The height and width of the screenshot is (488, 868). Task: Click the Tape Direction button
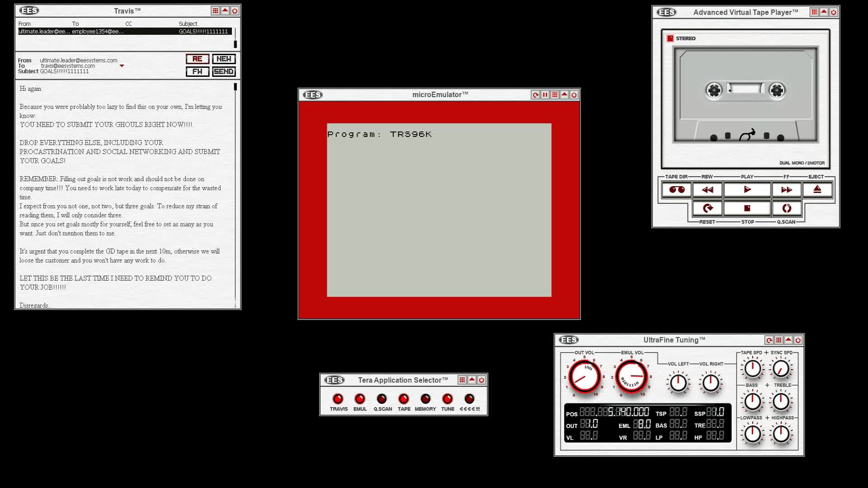676,190
